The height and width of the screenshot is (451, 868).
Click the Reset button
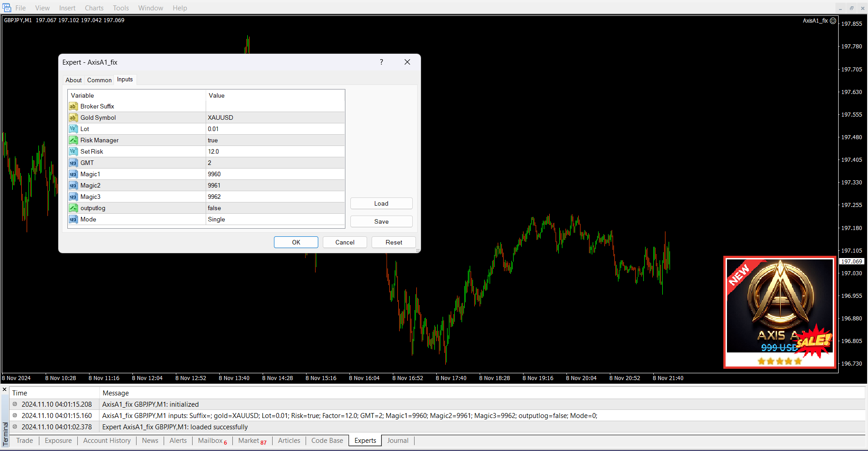pos(393,242)
